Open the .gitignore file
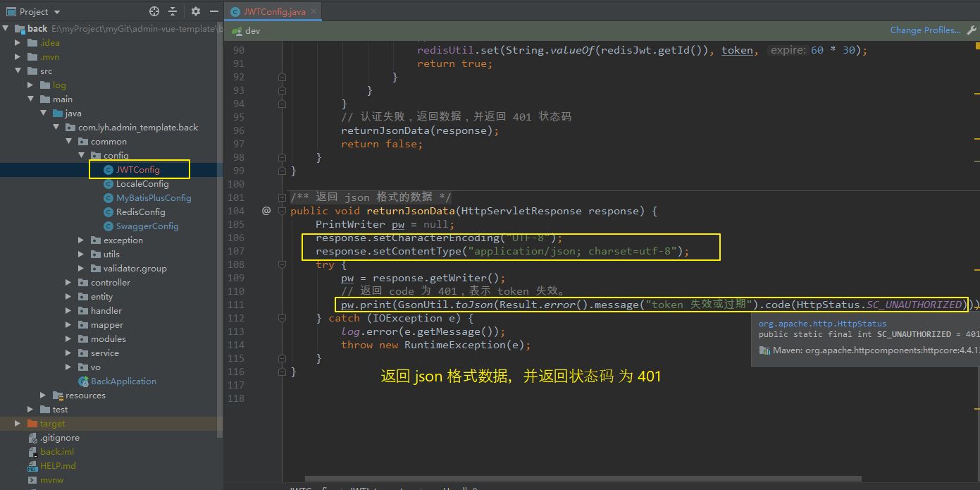 60,438
